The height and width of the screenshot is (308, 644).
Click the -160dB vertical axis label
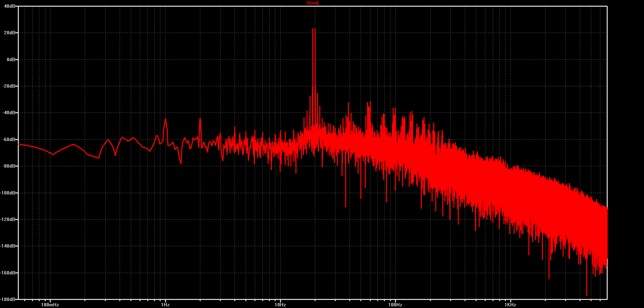pyautogui.click(x=8, y=273)
